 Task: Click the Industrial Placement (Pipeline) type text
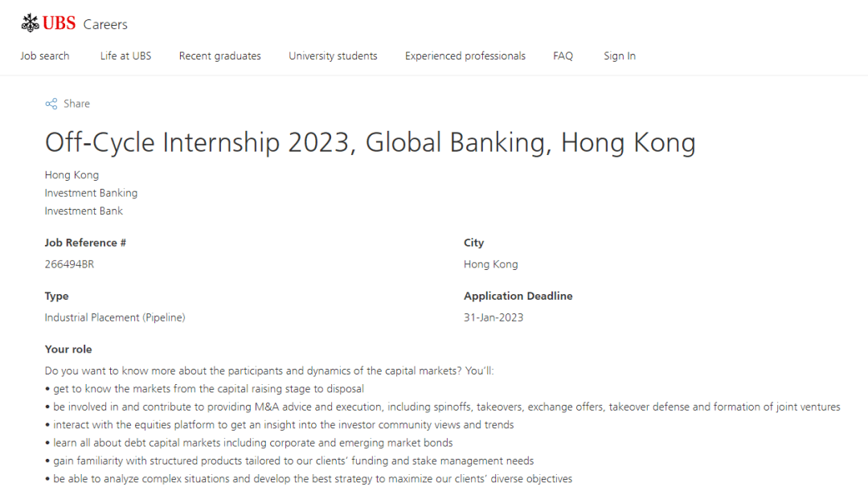tap(114, 317)
